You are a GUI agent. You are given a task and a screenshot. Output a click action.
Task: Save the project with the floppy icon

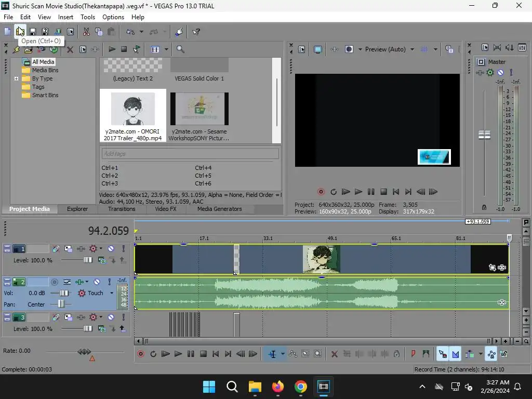tap(33, 32)
